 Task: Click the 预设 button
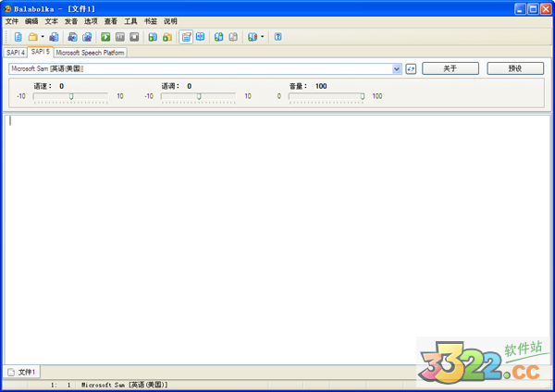point(515,68)
